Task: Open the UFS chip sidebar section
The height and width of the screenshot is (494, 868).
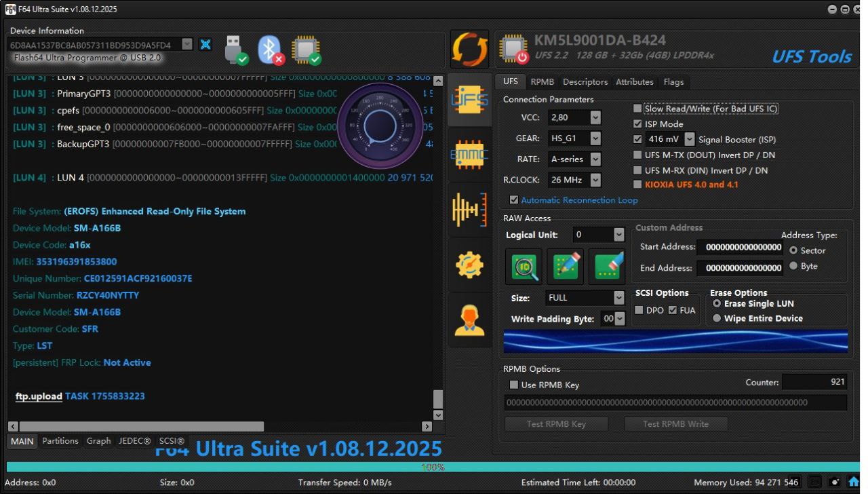Action: [469, 100]
